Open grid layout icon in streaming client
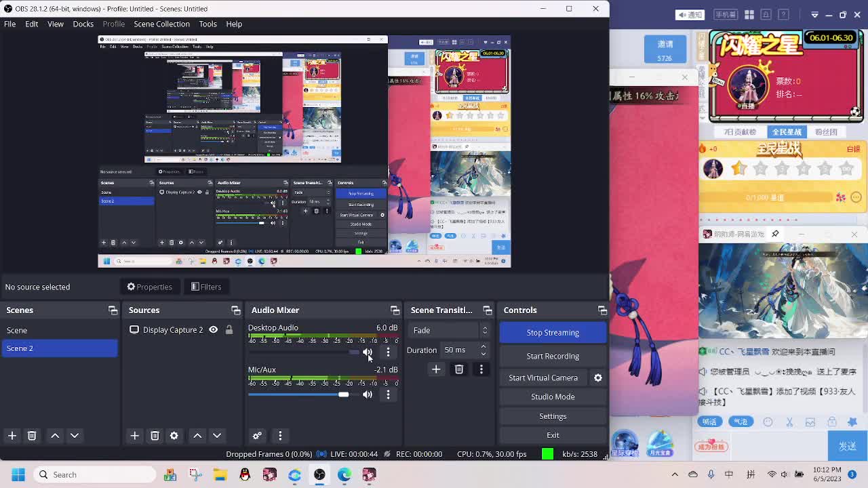 [x=749, y=14]
